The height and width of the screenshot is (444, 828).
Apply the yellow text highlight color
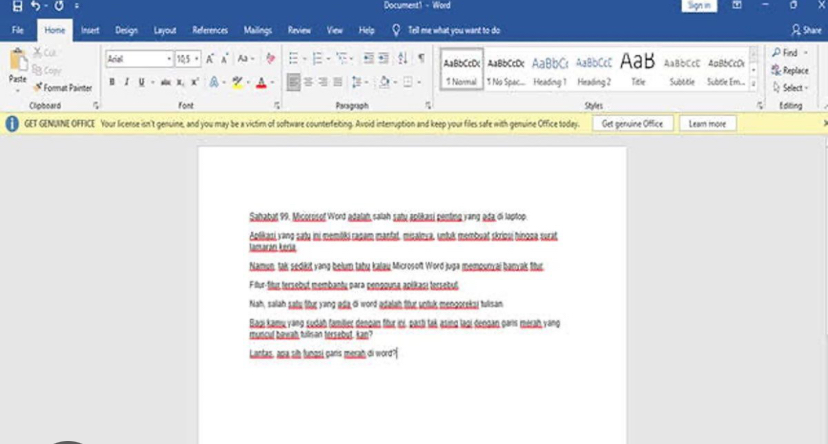pyautogui.click(x=237, y=82)
